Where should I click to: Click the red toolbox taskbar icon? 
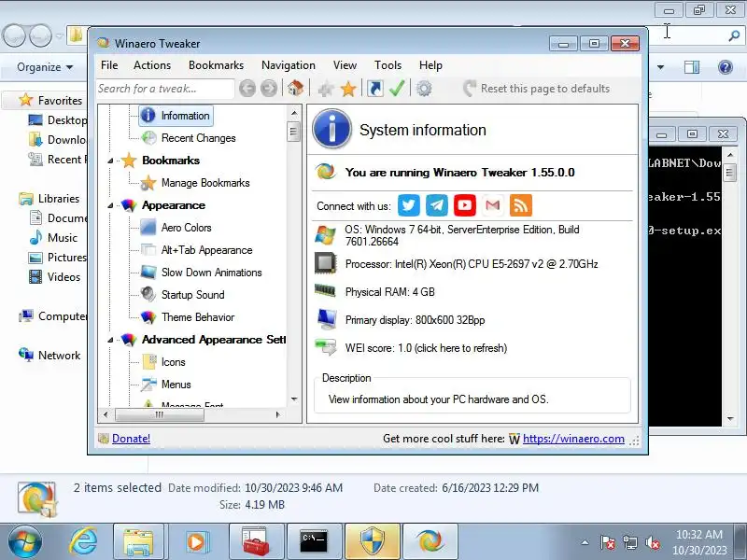point(256,542)
